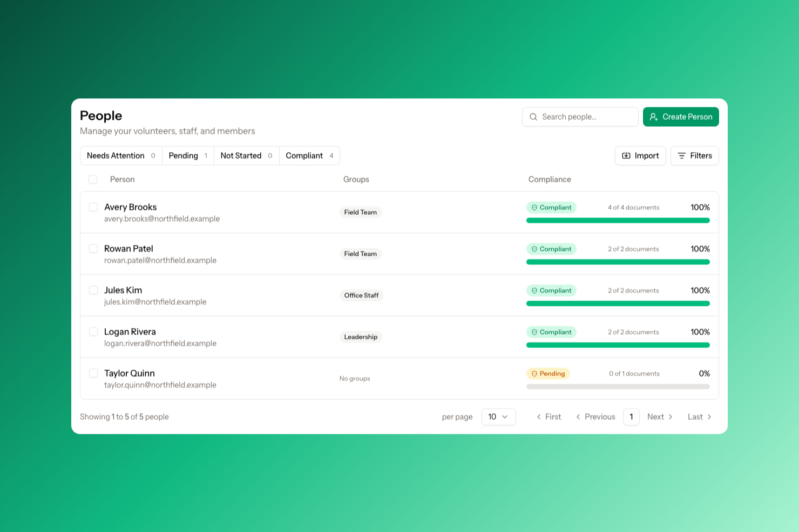Tick the checkbox next to Jules Kim
This screenshot has height=532, width=799.
93,290
